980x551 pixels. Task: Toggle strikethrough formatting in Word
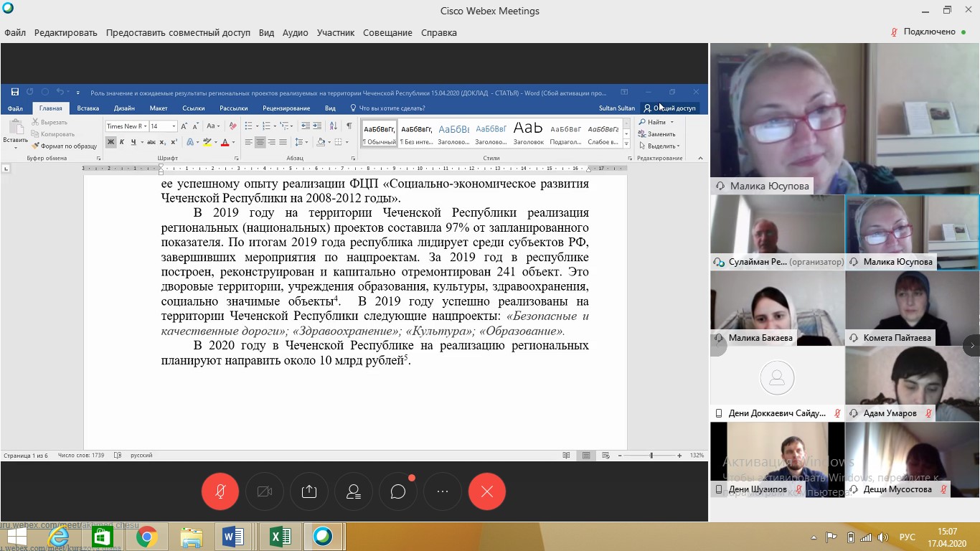pyautogui.click(x=150, y=142)
